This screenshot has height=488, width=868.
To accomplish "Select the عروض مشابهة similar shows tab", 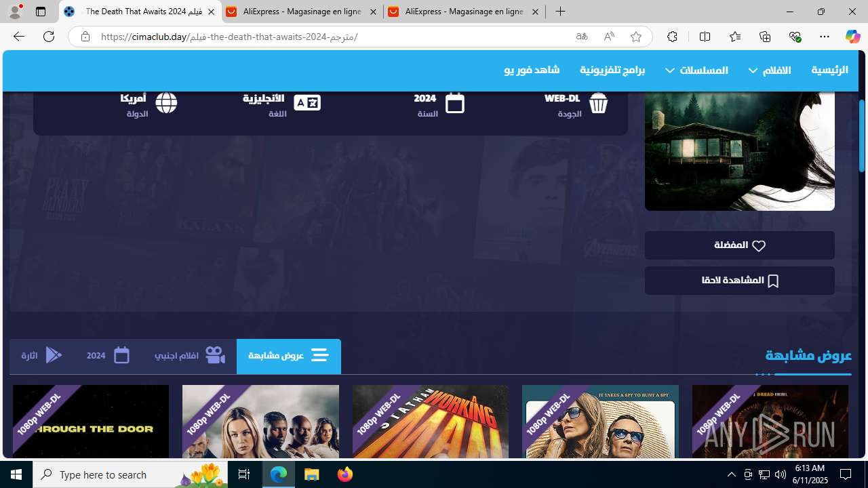I will (x=289, y=356).
